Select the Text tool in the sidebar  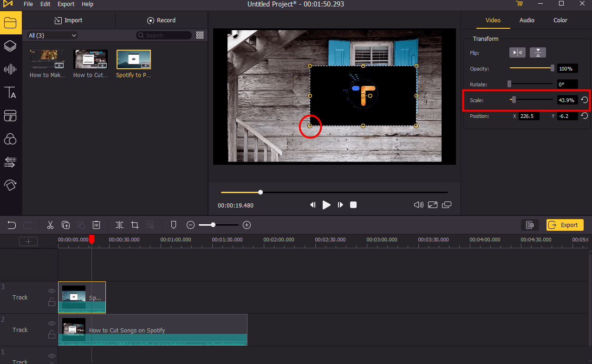(x=10, y=92)
